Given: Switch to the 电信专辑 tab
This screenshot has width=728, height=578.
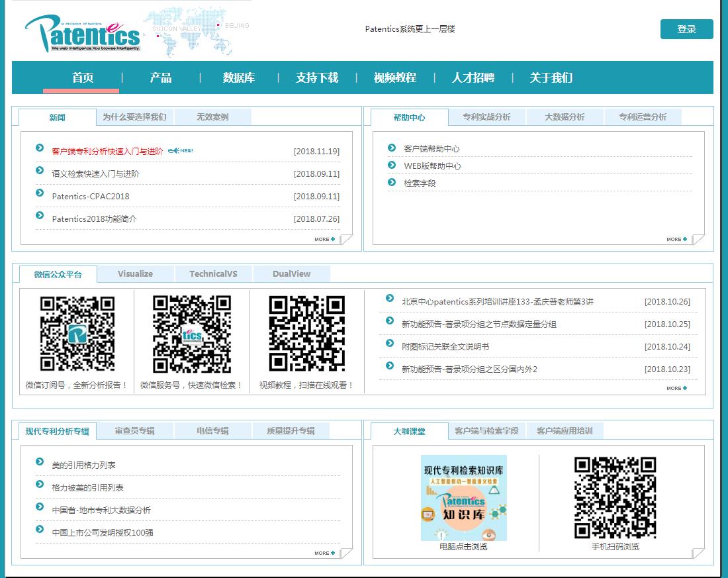Looking at the screenshot, I should (x=212, y=431).
